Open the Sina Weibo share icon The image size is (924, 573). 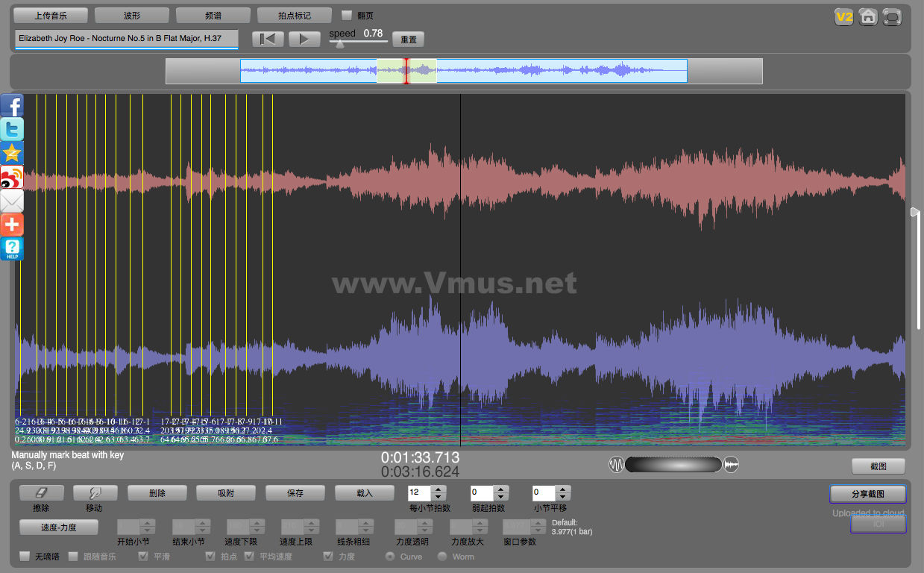pyautogui.click(x=12, y=178)
